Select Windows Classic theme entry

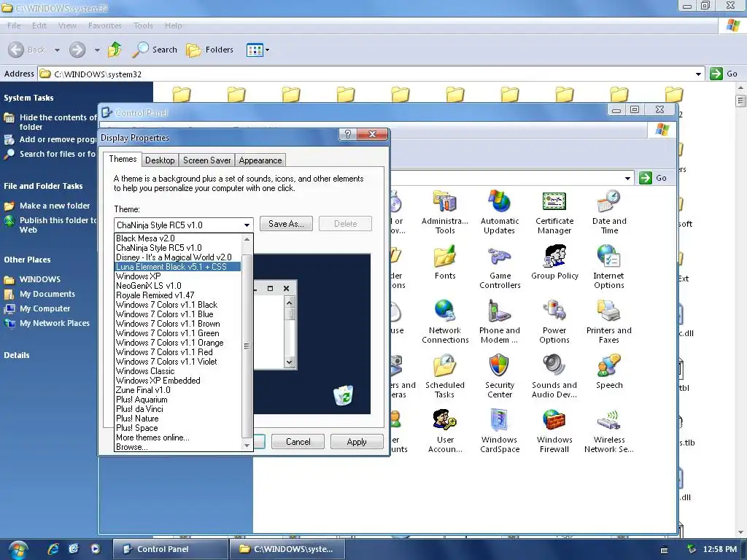(178, 371)
